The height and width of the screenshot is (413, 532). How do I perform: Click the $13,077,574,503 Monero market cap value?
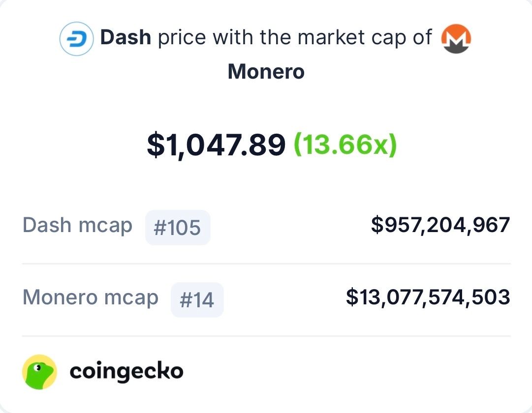(x=428, y=297)
